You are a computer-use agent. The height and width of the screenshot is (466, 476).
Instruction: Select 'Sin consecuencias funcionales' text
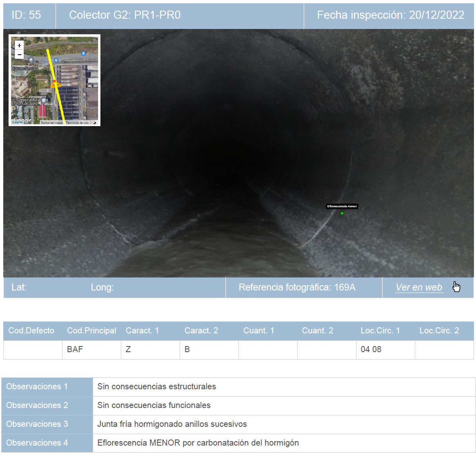154,405
